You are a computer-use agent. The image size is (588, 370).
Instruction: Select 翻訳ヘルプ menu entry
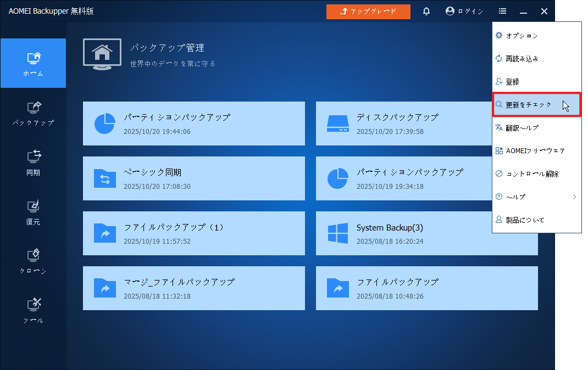[x=537, y=128]
